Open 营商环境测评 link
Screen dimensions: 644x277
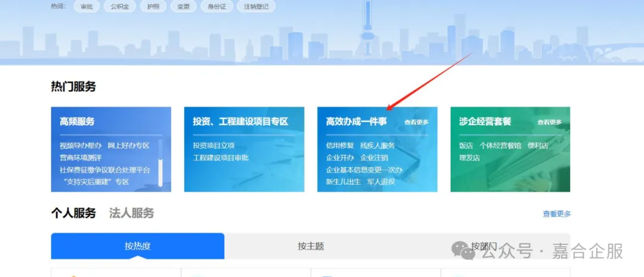pos(80,158)
